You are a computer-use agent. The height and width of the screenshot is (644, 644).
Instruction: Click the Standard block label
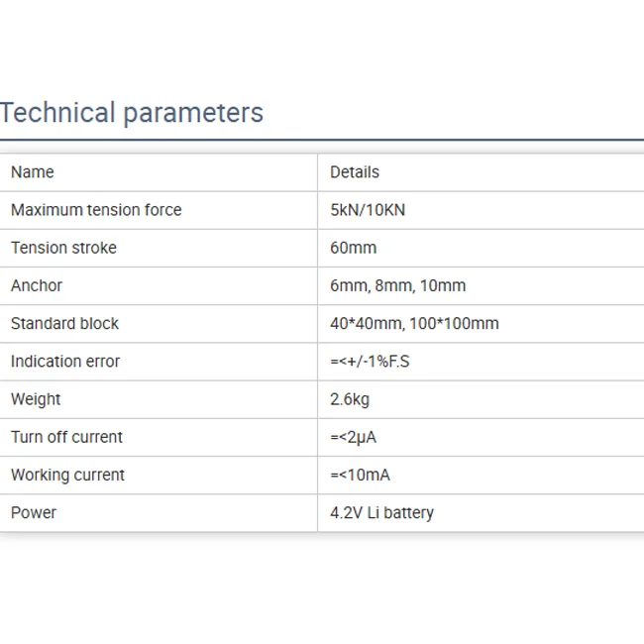pyautogui.click(x=64, y=323)
